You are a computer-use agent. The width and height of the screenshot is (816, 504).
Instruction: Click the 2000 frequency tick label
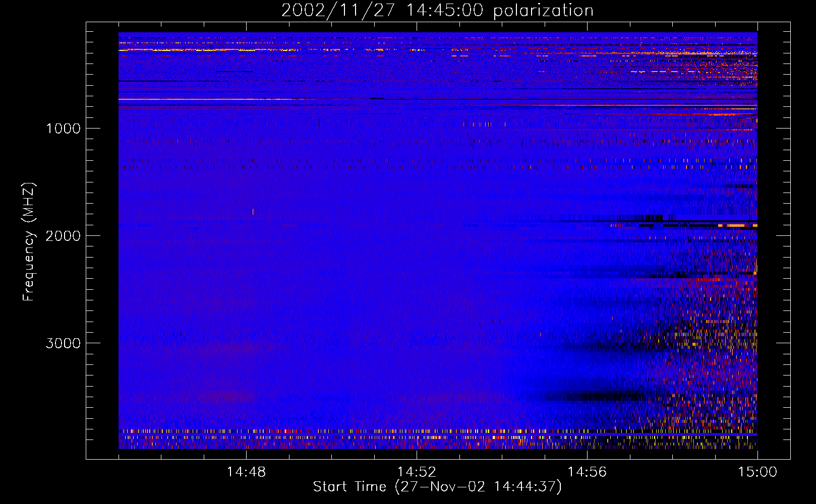(x=63, y=236)
